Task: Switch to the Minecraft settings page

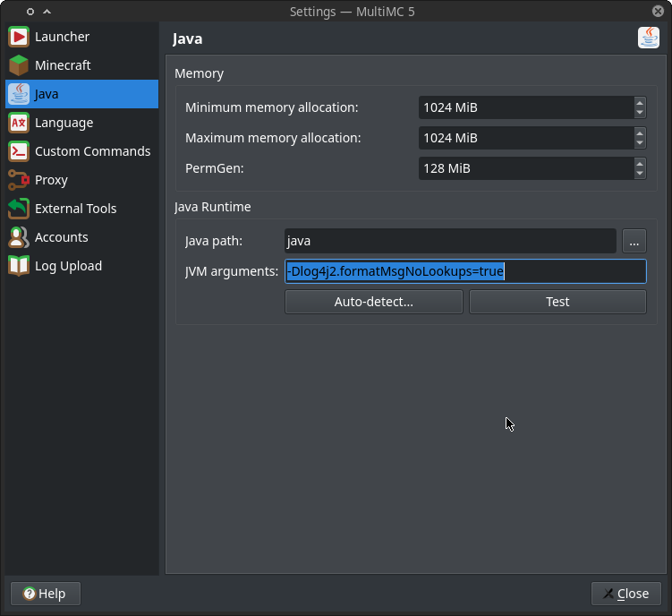Action: [81, 65]
